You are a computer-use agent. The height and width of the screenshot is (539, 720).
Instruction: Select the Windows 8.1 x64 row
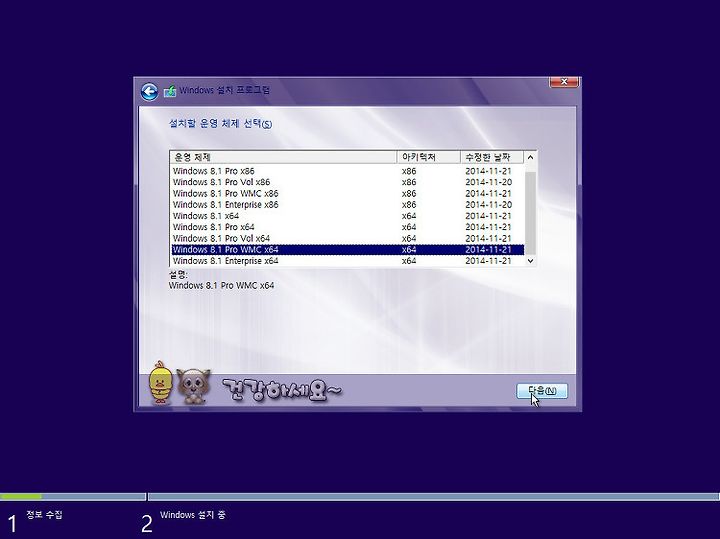pos(347,216)
